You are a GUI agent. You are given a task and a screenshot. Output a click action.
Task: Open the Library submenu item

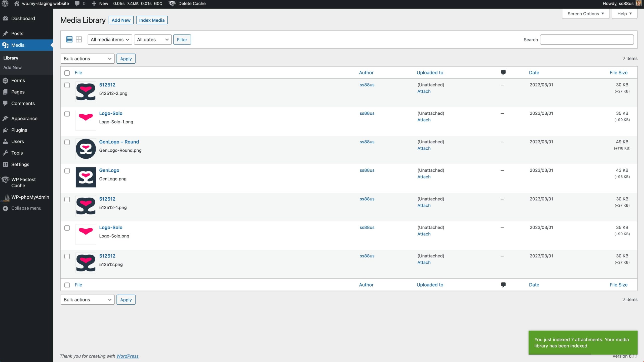pyautogui.click(x=11, y=58)
